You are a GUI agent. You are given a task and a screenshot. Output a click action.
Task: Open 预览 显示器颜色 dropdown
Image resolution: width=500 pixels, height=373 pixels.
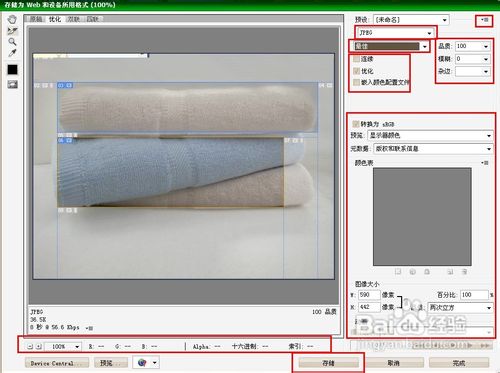[x=430, y=135]
